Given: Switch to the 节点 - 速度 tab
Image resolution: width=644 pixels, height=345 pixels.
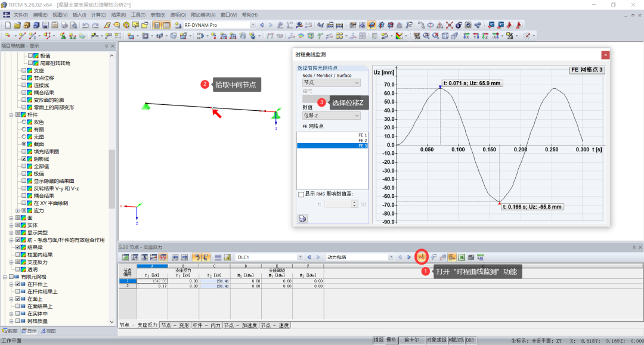Looking at the screenshot, I should (x=275, y=325).
